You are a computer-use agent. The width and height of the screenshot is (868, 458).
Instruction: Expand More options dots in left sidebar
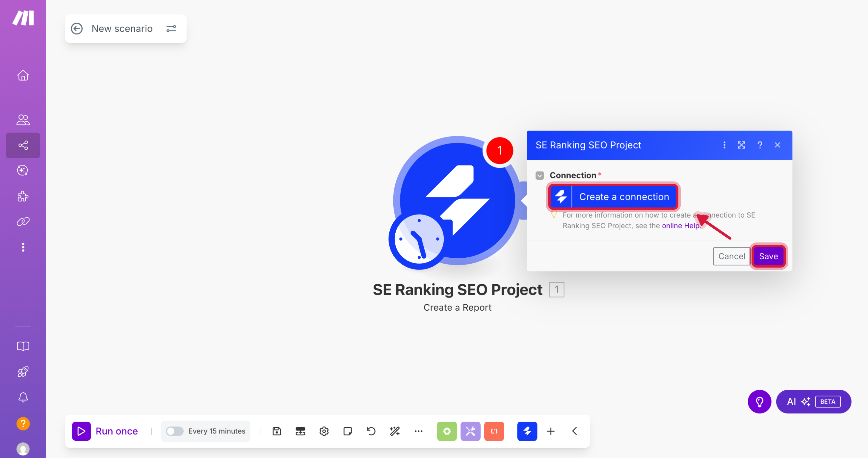[x=23, y=247]
